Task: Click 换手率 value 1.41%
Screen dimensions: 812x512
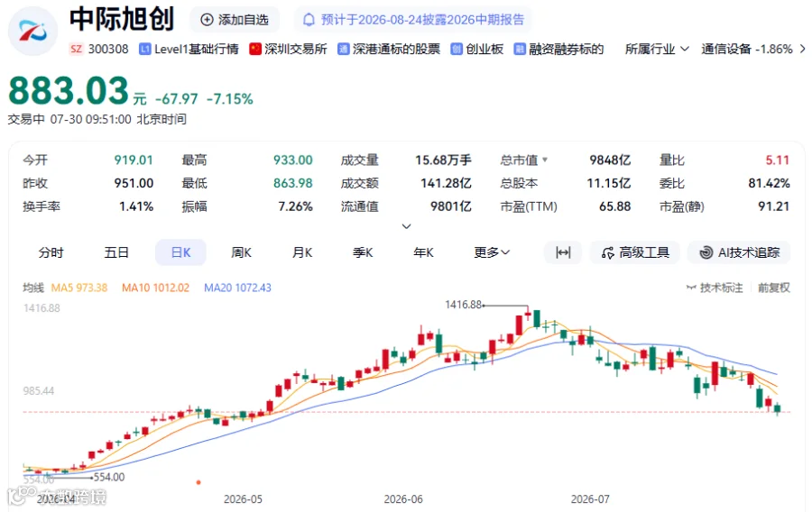Action: pos(136,206)
